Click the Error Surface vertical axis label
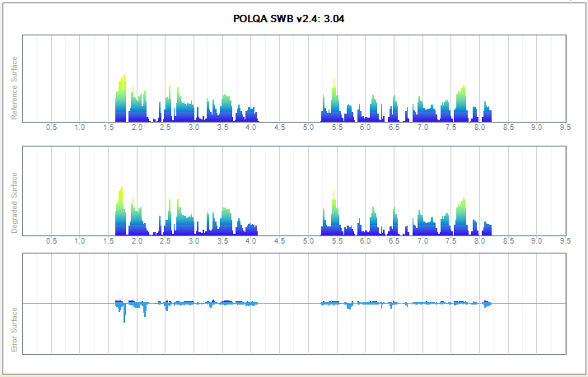588x377 pixels. pyautogui.click(x=14, y=329)
